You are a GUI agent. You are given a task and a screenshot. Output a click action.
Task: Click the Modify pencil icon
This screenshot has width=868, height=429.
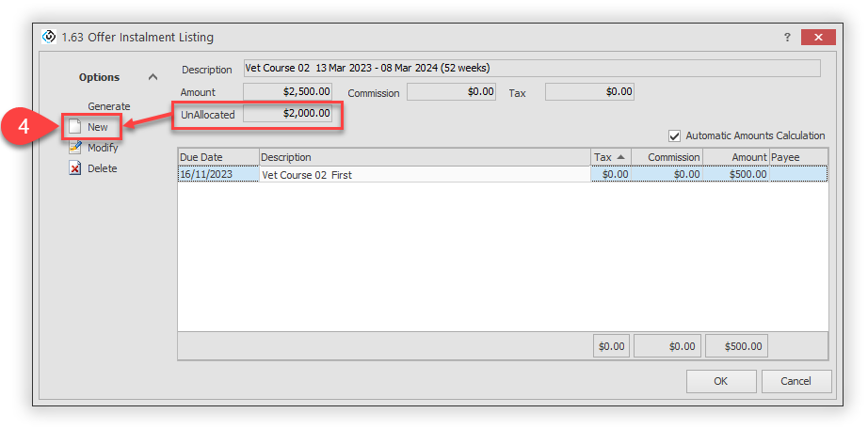pyautogui.click(x=74, y=148)
